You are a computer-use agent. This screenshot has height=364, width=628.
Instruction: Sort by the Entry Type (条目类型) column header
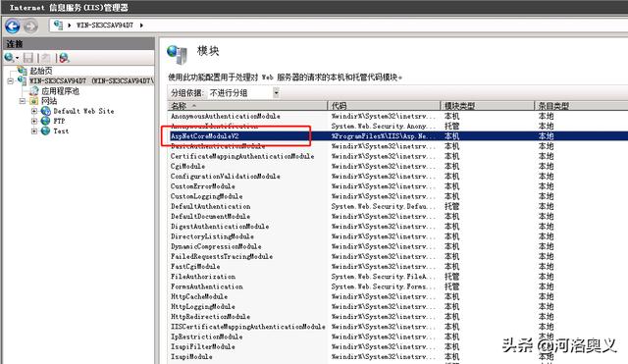click(x=581, y=106)
